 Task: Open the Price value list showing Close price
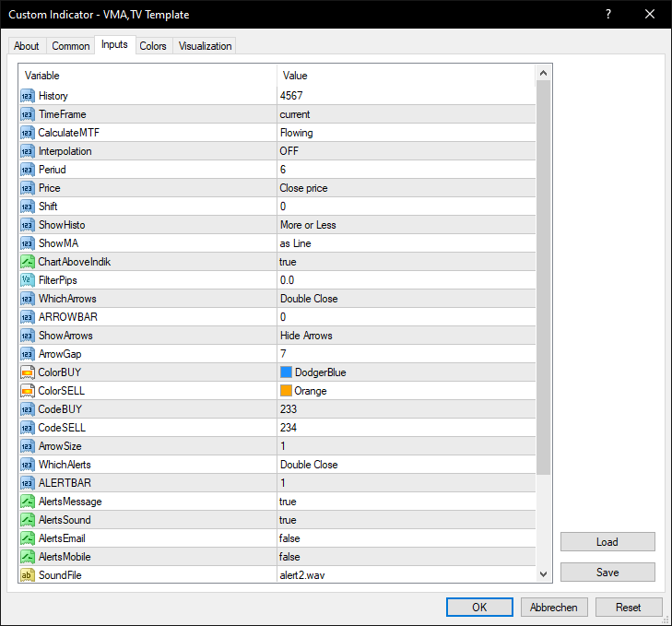coord(407,188)
